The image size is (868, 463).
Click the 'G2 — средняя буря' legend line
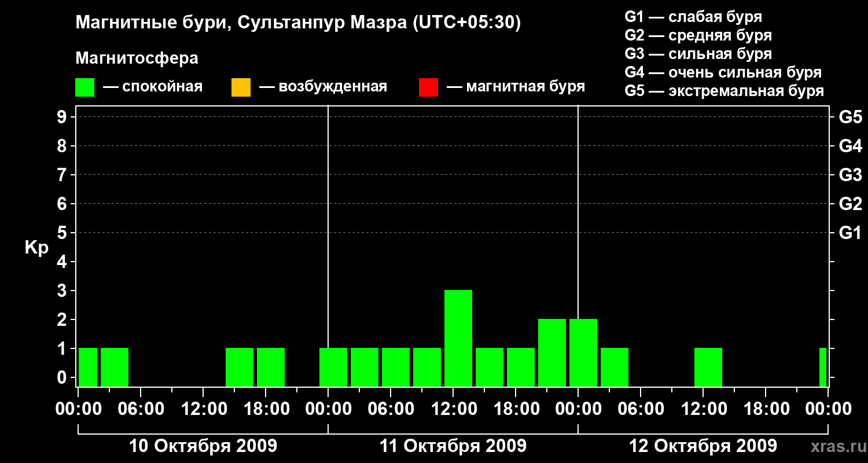click(698, 35)
